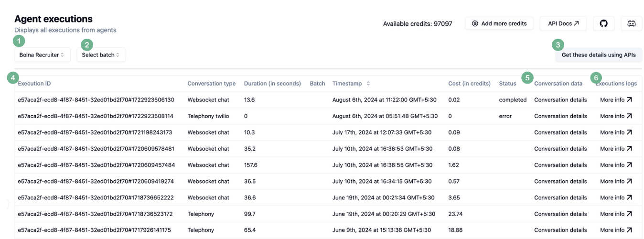The width and height of the screenshot is (644, 239).
Task: Click the completed status cell
Action: click(x=513, y=100)
